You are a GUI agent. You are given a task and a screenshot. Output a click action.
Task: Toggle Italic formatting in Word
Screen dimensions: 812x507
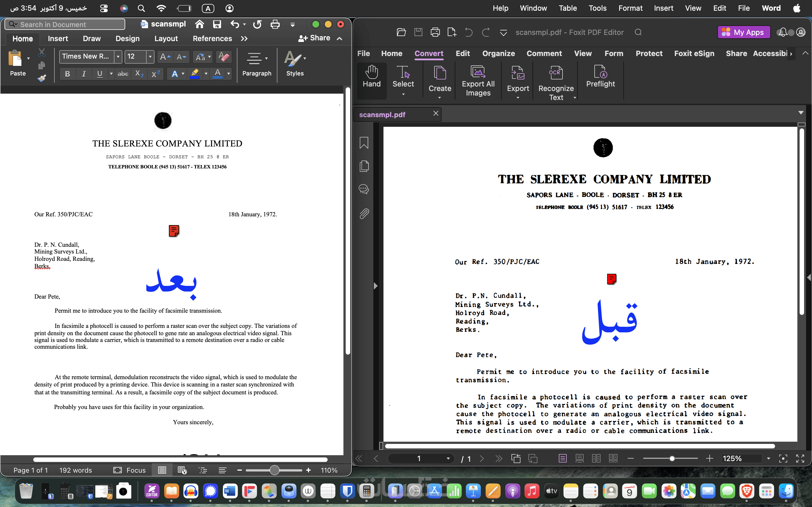(83, 74)
